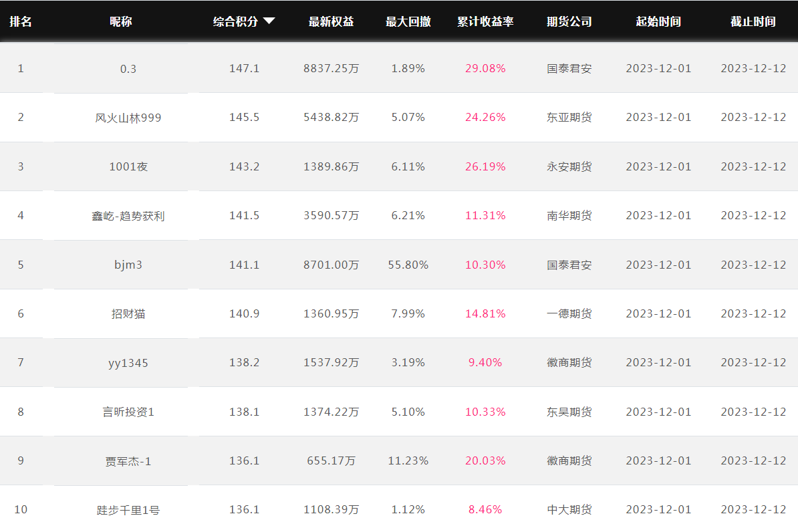Open nickname 招财猫
This screenshot has height=532, width=798.
(x=128, y=313)
